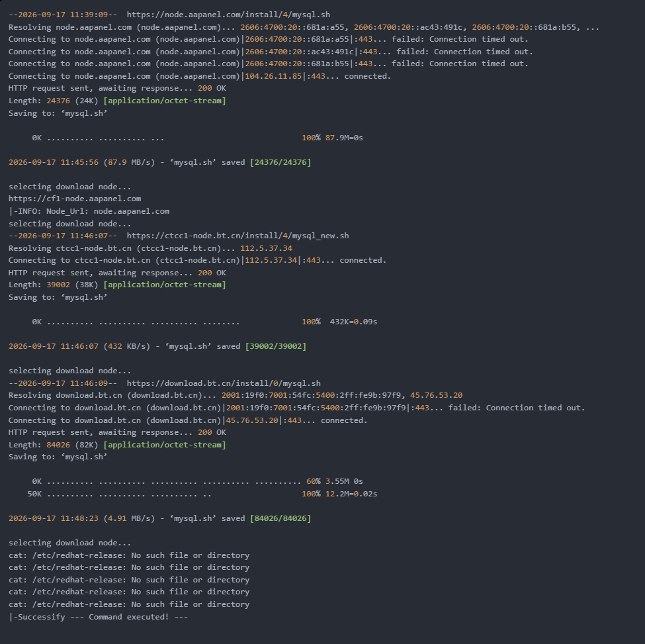The image size is (645, 644).
Task: Click the saved [39002/39002] text
Action: pyautogui.click(x=261, y=346)
